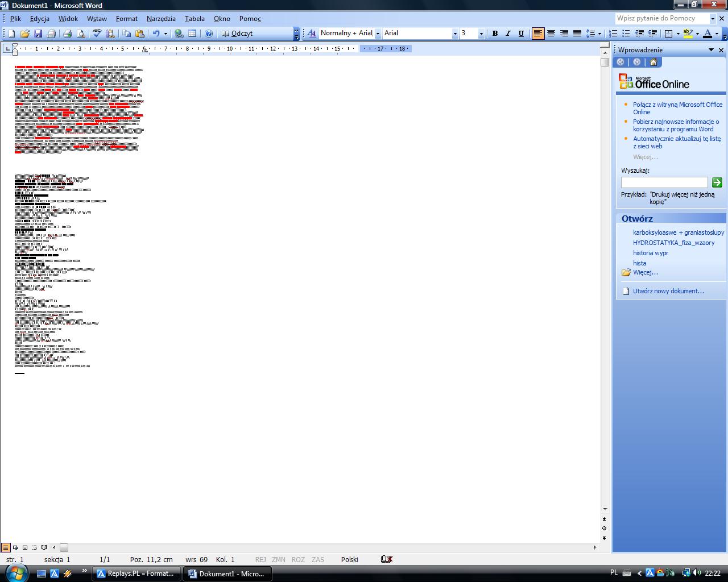728x582 pixels.
Task: Toggle Italic formatting
Action: 508,34
